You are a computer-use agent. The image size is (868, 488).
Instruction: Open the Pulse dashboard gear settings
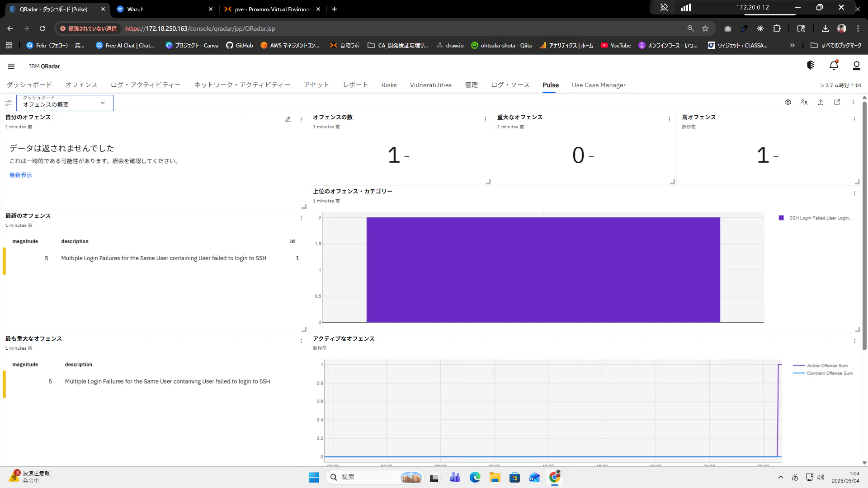[788, 103]
